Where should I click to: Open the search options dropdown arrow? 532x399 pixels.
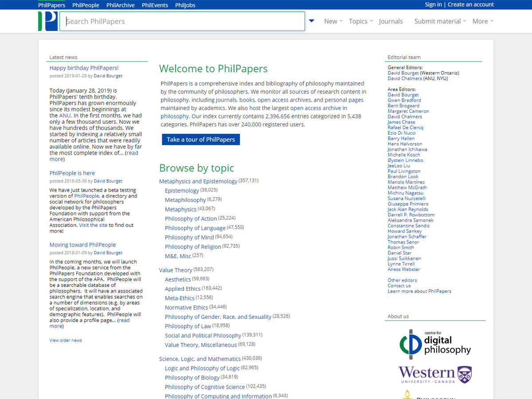click(x=311, y=21)
